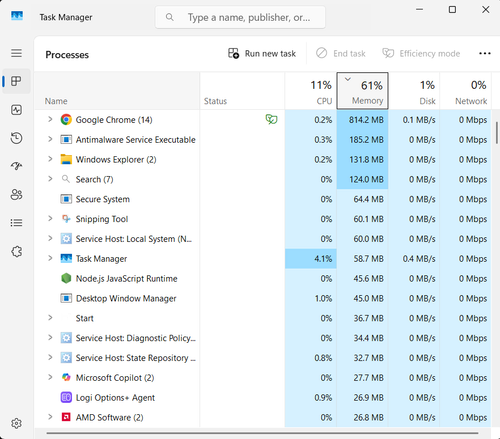The height and width of the screenshot is (439, 500).
Task: Select the 0.4 MB/s disk cell
Action: [x=414, y=259]
